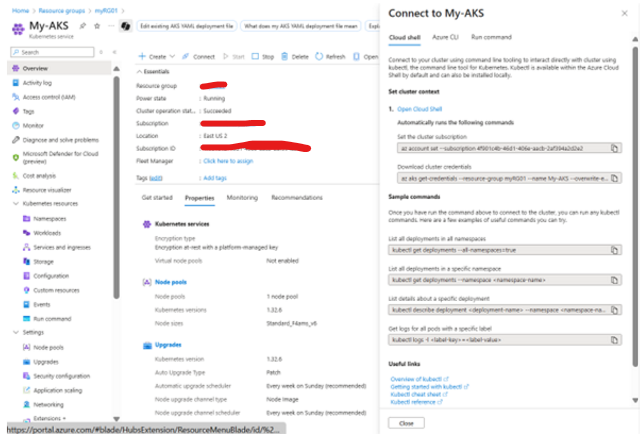Mark My-AKS as favorite star
The width and height of the screenshot is (640, 444).
(97, 26)
